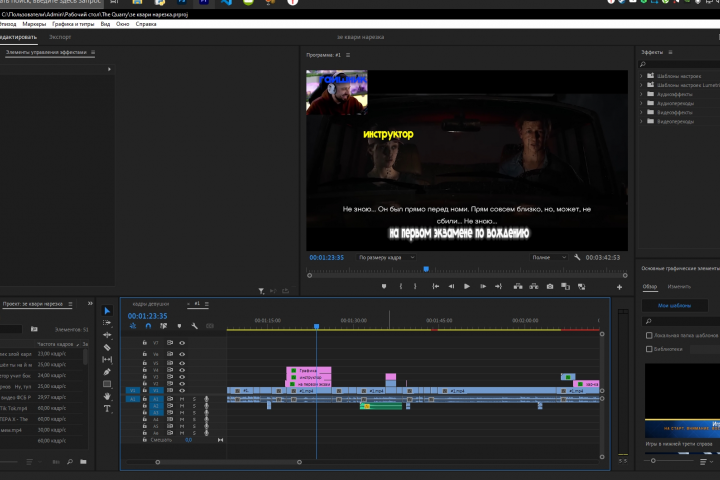
Task: Select the Type tool
Action: [107, 408]
